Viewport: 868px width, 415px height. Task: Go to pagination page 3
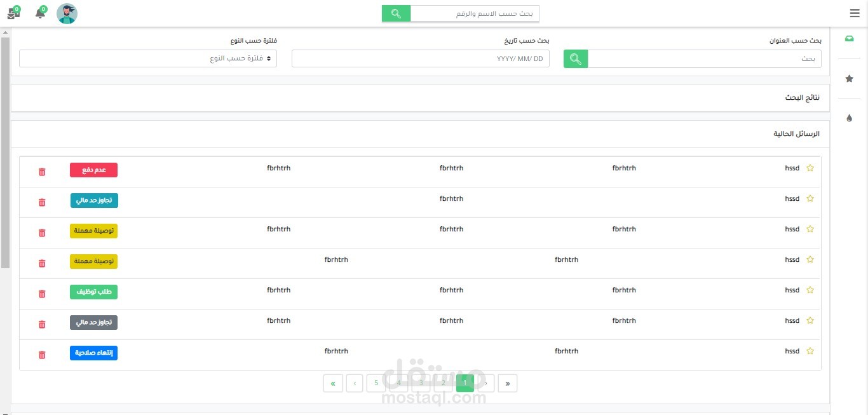pos(421,383)
